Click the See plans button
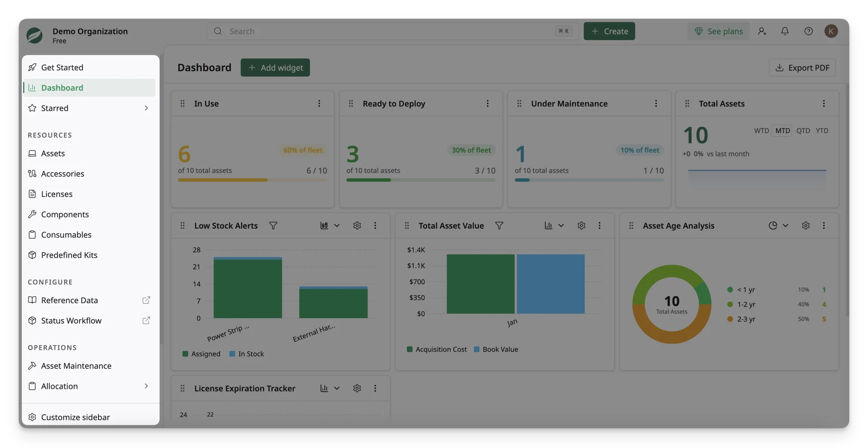 [718, 31]
